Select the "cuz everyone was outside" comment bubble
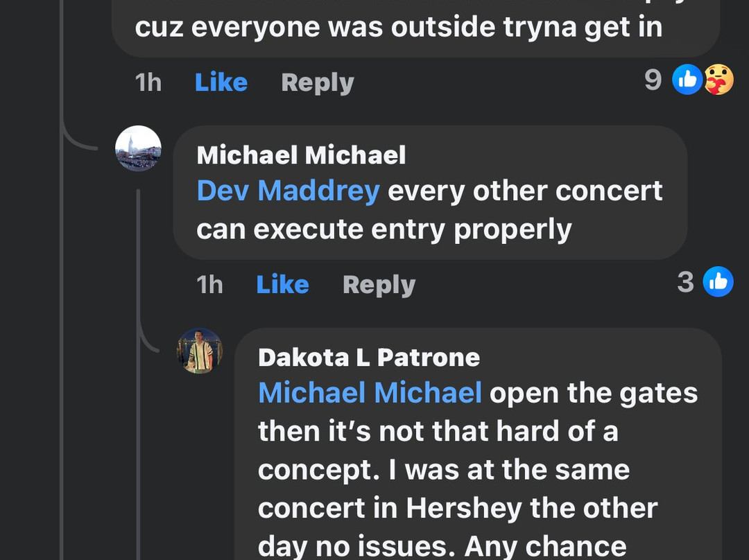The width and height of the screenshot is (749, 560). point(398,28)
